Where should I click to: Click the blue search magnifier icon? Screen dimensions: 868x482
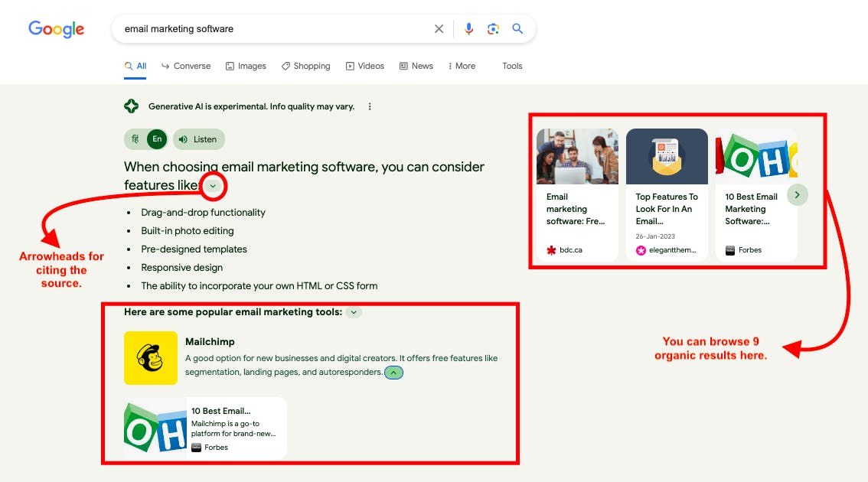pos(518,29)
